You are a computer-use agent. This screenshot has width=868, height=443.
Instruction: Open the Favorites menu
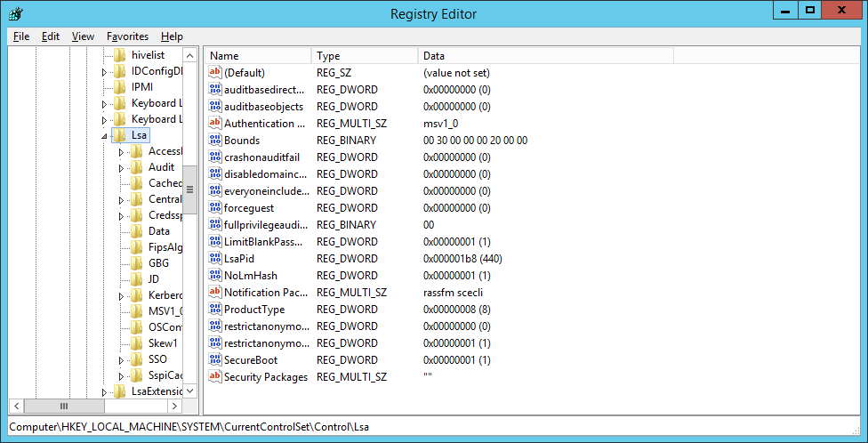point(127,36)
